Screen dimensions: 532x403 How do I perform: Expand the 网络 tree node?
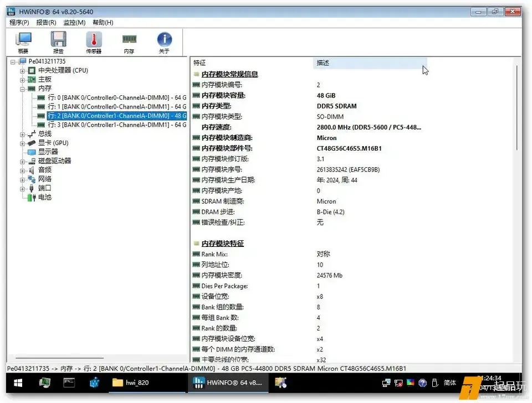22,180
